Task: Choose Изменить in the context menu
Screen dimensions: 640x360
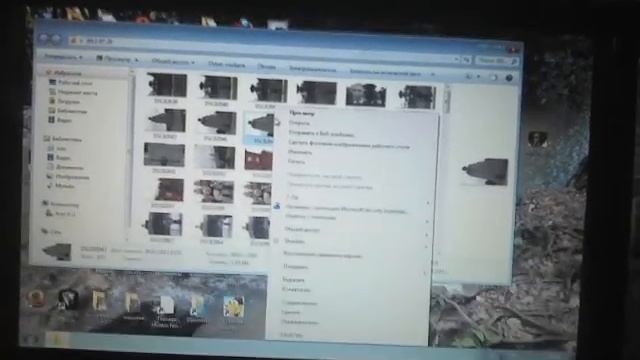Action: click(300, 152)
